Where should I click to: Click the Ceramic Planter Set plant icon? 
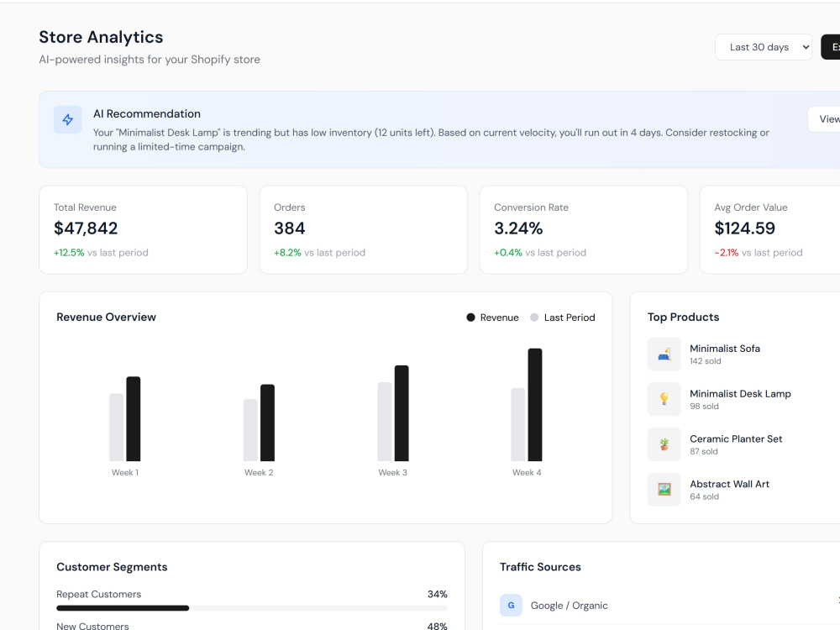664,444
